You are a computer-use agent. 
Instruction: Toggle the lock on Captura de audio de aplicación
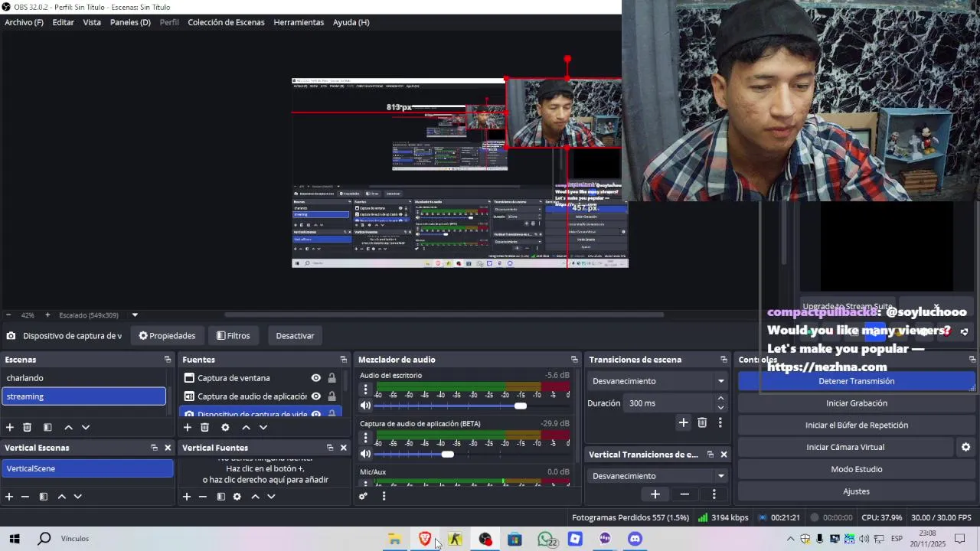332,396
